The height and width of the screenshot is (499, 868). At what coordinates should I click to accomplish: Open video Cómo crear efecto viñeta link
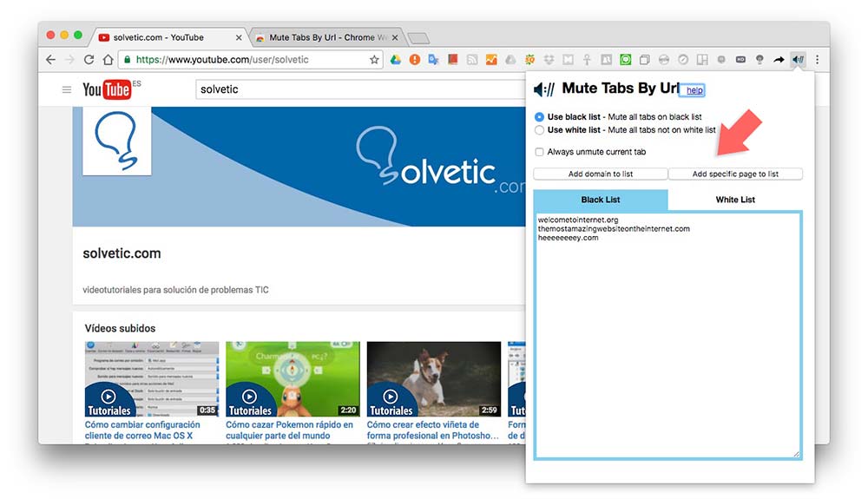(x=433, y=430)
